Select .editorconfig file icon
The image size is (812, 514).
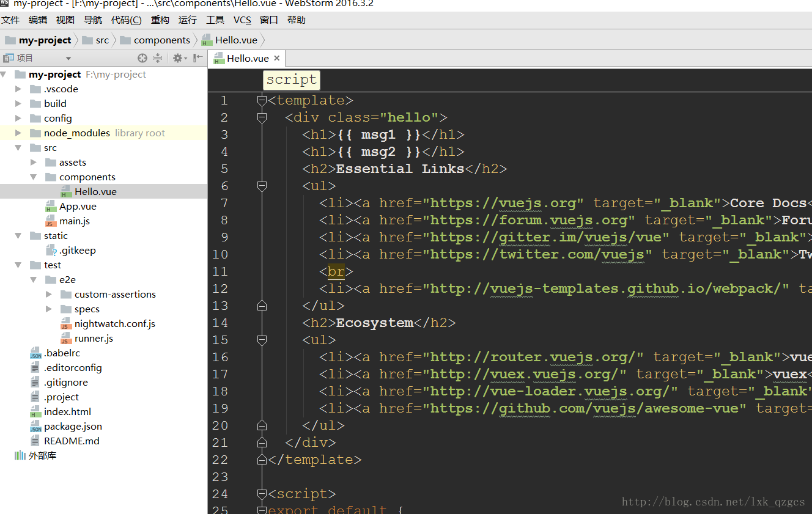tap(35, 368)
